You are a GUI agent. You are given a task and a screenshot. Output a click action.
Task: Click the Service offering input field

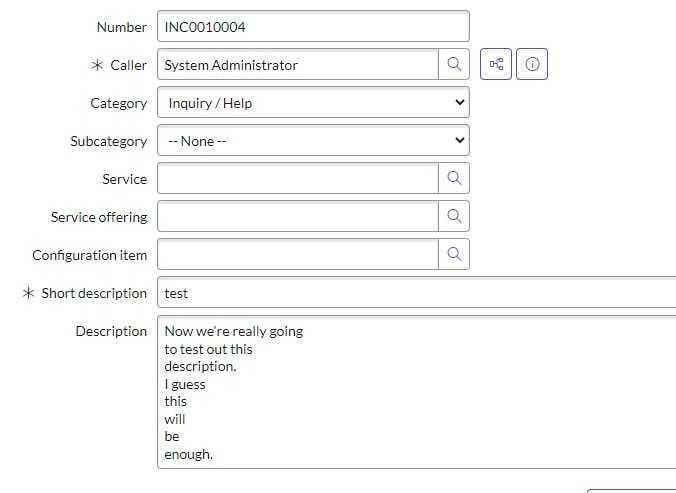pyautogui.click(x=298, y=216)
